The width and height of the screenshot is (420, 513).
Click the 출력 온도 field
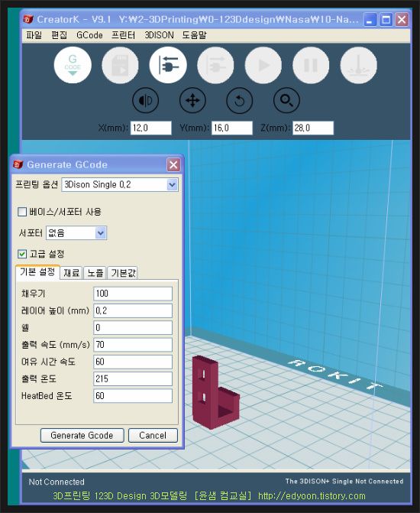point(133,378)
